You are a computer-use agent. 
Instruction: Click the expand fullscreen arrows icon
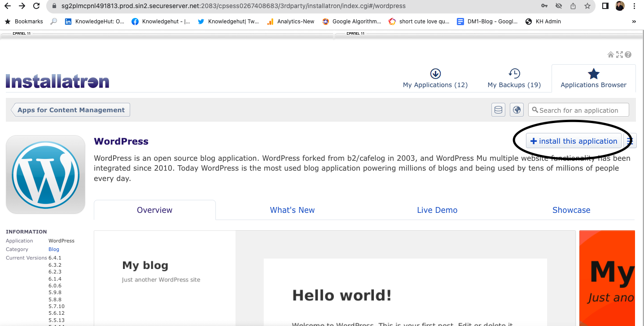coord(619,55)
